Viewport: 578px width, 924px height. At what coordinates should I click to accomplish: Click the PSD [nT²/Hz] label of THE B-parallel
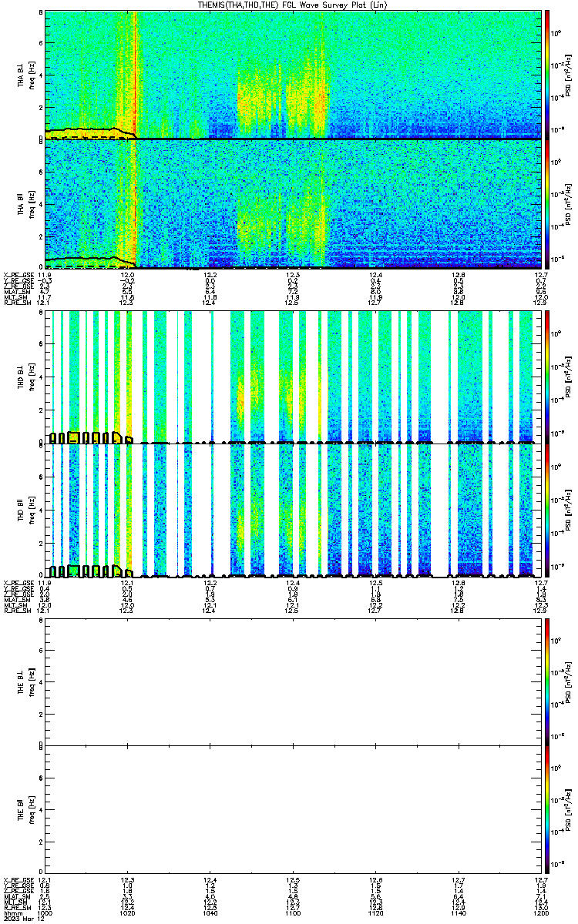click(x=568, y=811)
